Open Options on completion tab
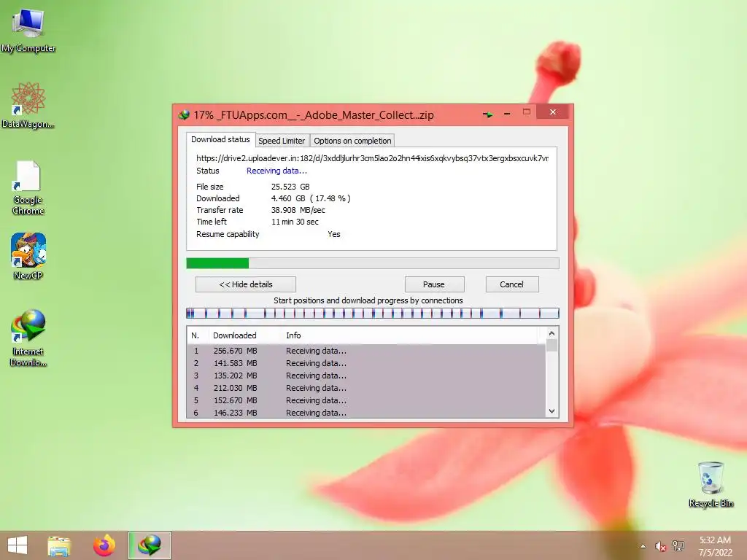Image resolution: width=747 pixels, height=560 pixels. click(x=352, y=141)
